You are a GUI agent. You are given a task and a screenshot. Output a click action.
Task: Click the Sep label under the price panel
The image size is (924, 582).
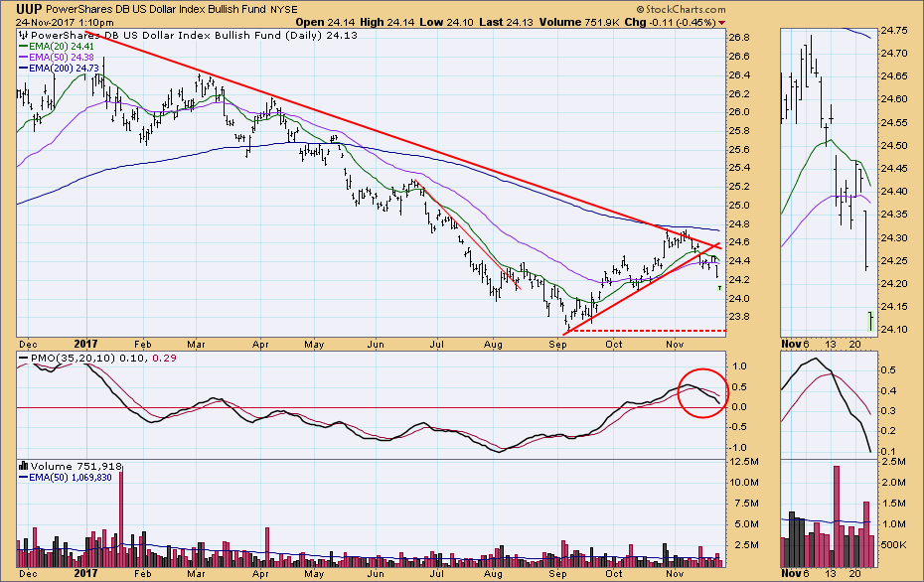[x=557, y=344]
